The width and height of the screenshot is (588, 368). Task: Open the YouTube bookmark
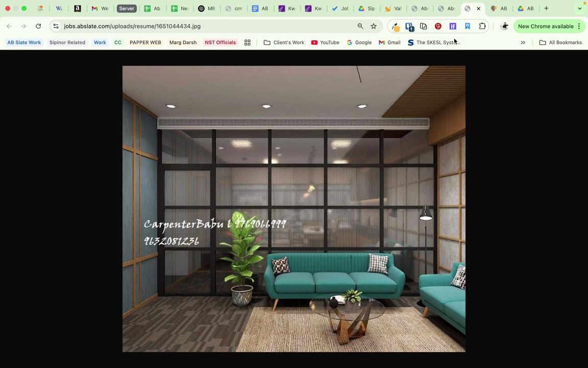pyautogui.click(x=325, y=42)
